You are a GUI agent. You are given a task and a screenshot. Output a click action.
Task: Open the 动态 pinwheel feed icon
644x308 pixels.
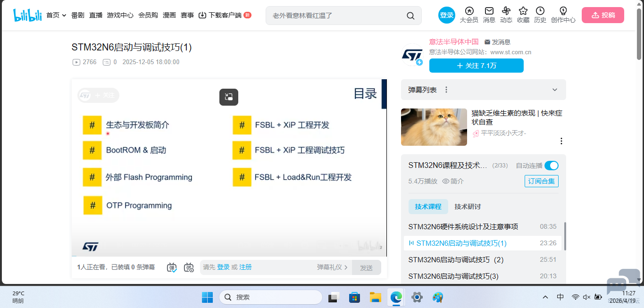pyautogui.click(x=506, y=11)
